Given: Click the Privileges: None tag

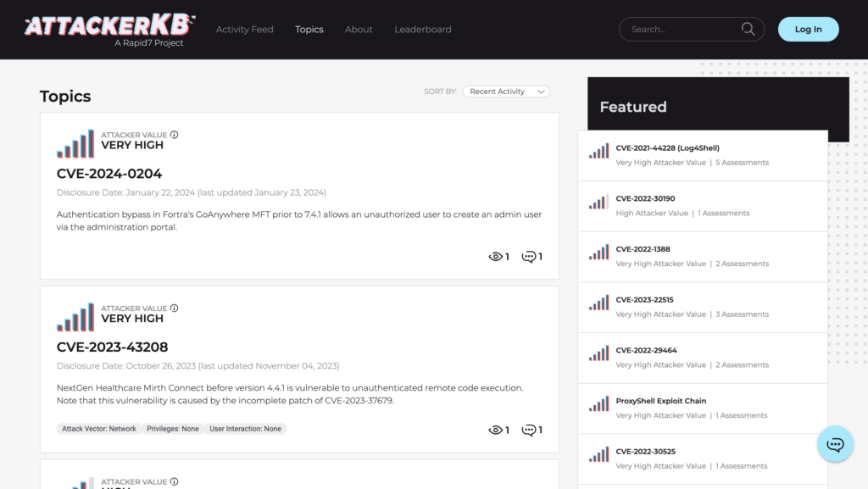Looking at the screenshot, I should pyautogui.click(x=173, y=429).
